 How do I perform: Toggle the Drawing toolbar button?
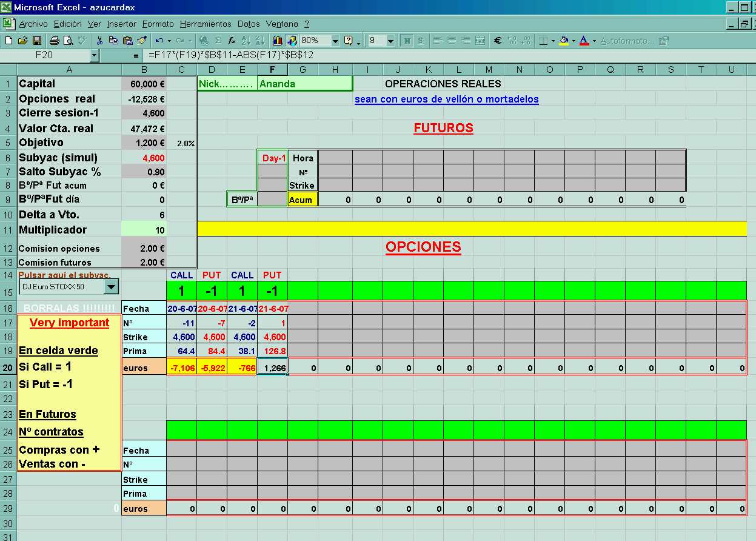[x=292, y=41]
